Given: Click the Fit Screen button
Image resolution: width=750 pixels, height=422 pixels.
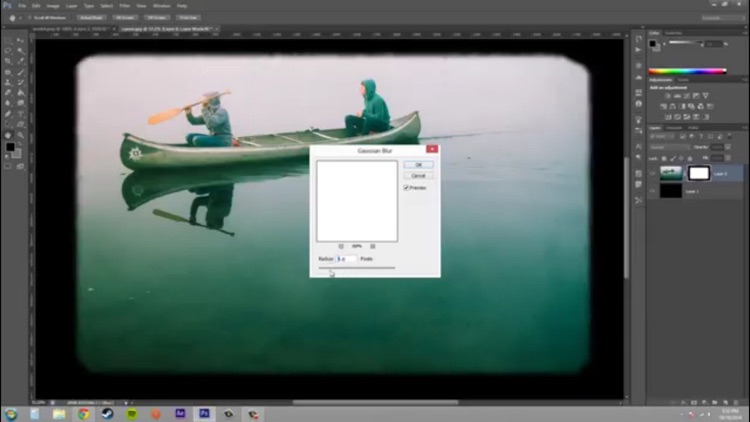Looking at the screenshot, I should click(125, 18).
